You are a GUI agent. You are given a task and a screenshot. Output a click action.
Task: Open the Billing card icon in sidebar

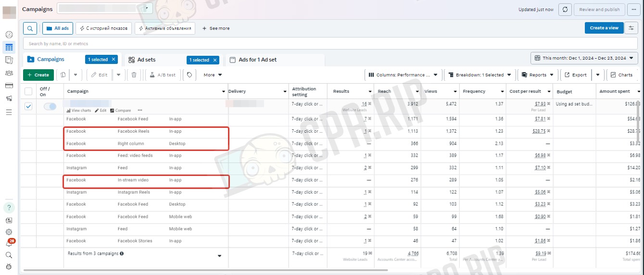[x=9, y=86]
